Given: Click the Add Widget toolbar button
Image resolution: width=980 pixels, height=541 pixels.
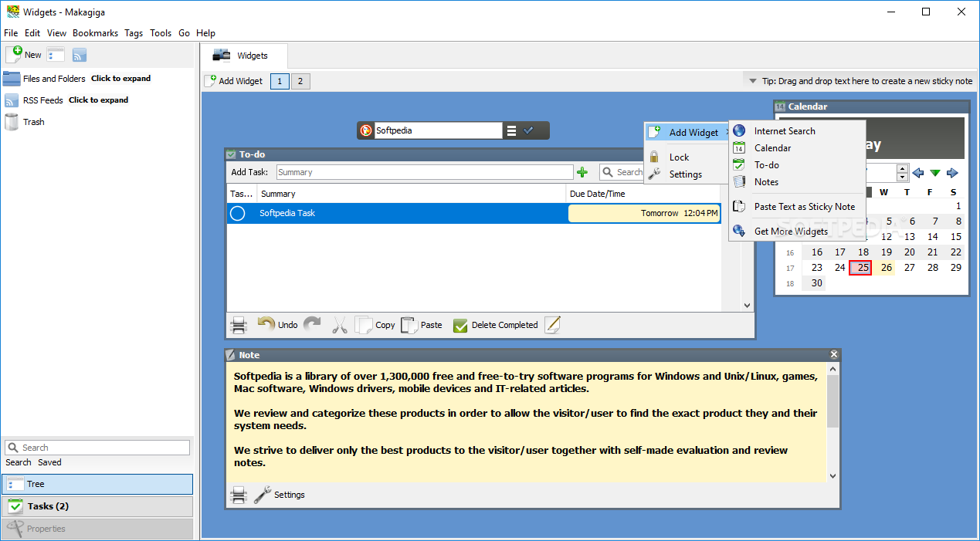Looking at the screenshot, I should pos(234,81).
